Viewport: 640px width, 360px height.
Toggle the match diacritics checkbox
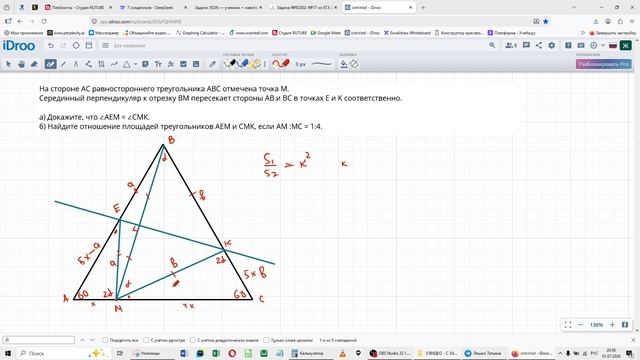click(x=192, y=340)
